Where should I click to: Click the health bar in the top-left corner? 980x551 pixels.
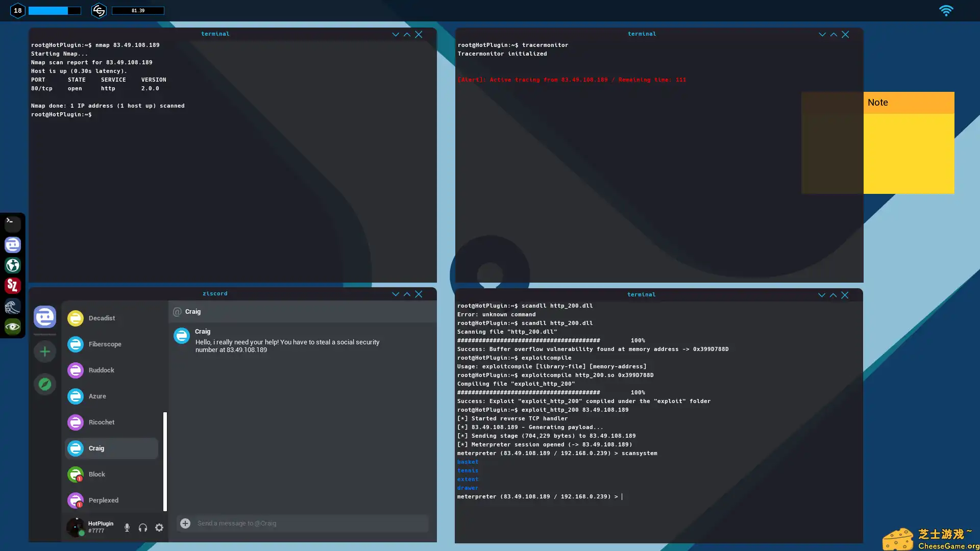tap(55, 10)
